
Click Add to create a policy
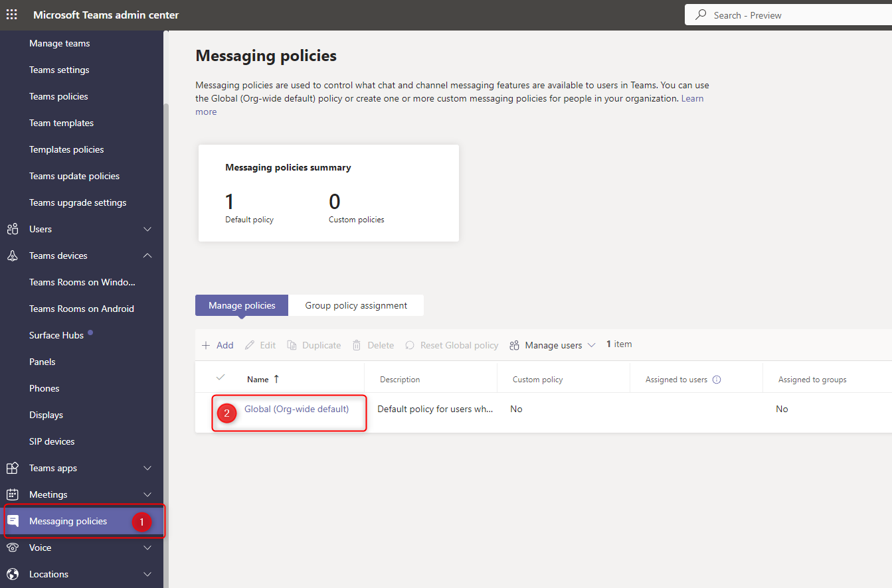click(218, 345)
